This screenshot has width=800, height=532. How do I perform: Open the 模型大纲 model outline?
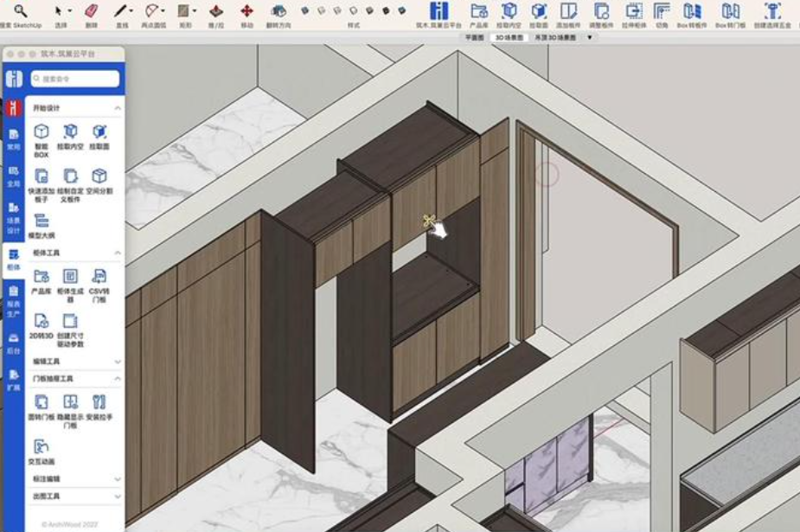click(x=42, y=221)
